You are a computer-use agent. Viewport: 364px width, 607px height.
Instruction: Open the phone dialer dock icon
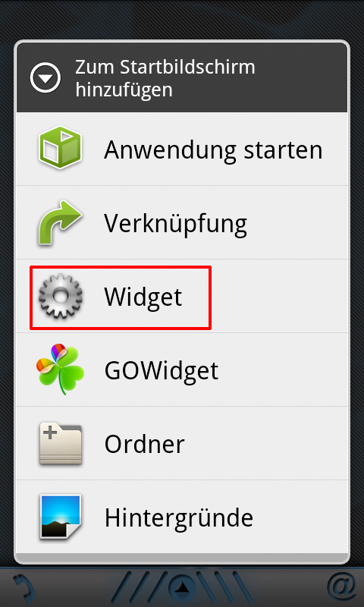point(23,587)
